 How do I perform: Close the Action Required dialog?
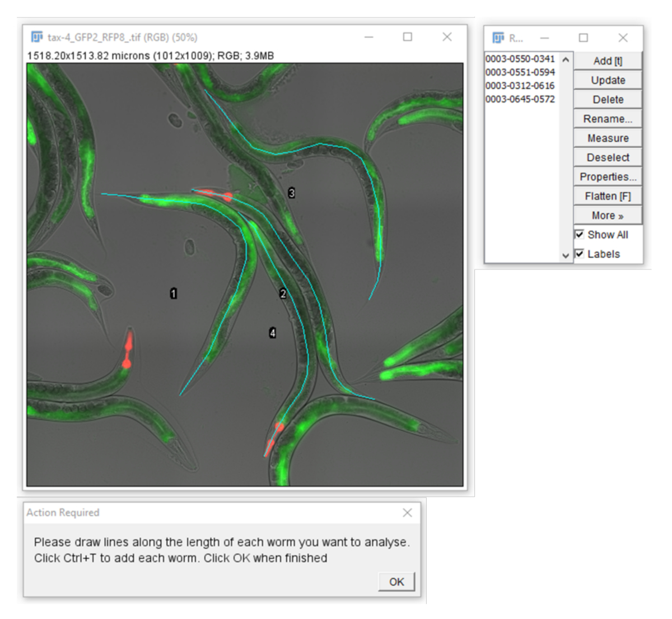click(x=407, y=513)
